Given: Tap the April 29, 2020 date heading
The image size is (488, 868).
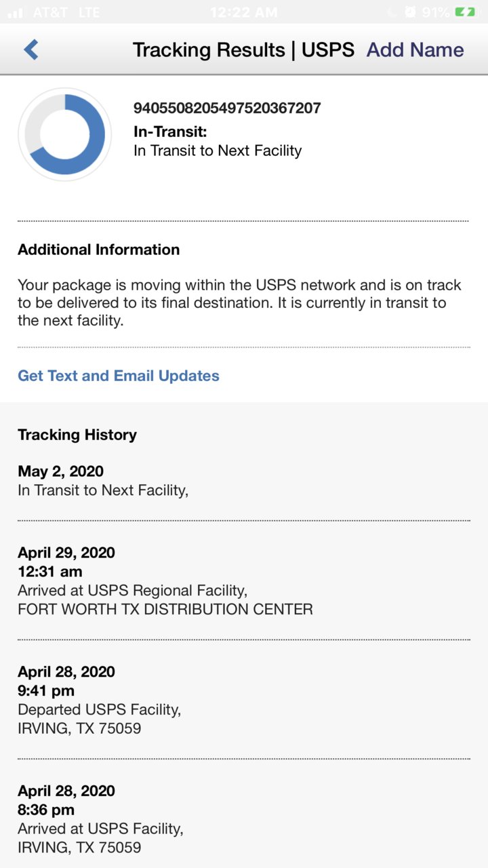Looking at the screenshot, I should pos(66,552).
